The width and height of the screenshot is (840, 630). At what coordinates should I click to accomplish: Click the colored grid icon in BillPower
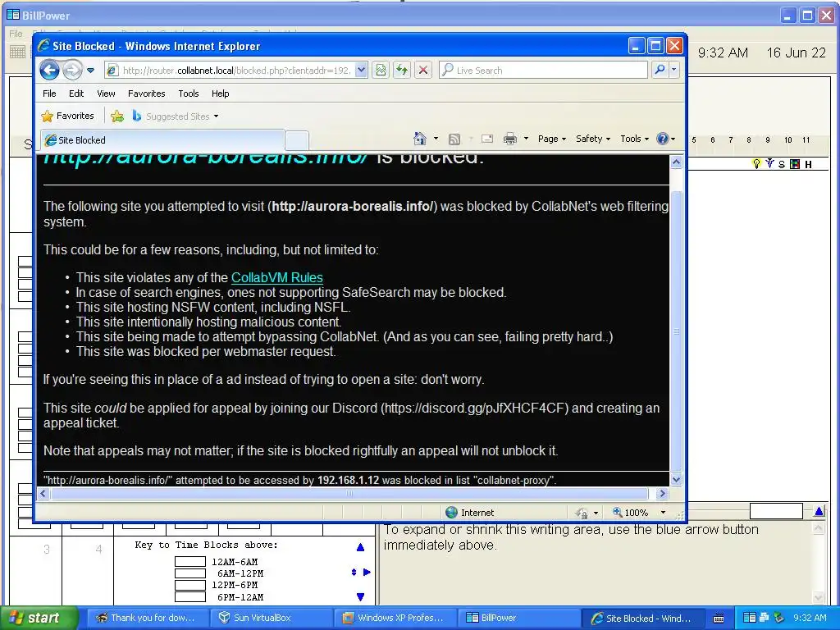795,164
